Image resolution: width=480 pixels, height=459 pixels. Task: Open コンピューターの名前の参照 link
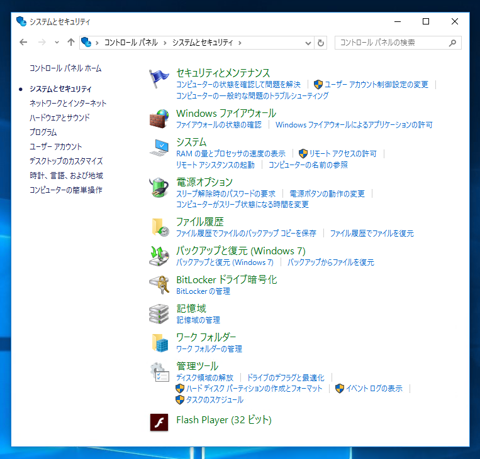click(308, 165)
